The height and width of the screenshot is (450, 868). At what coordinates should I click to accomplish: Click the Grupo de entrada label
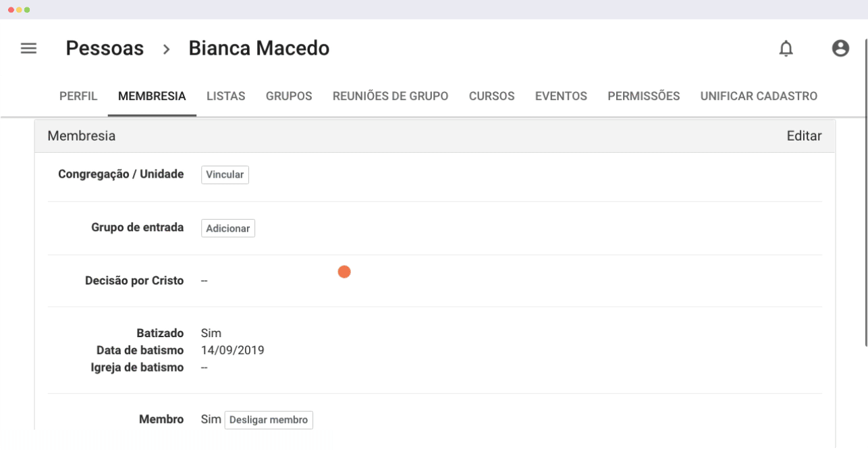(x=138, y=228)
